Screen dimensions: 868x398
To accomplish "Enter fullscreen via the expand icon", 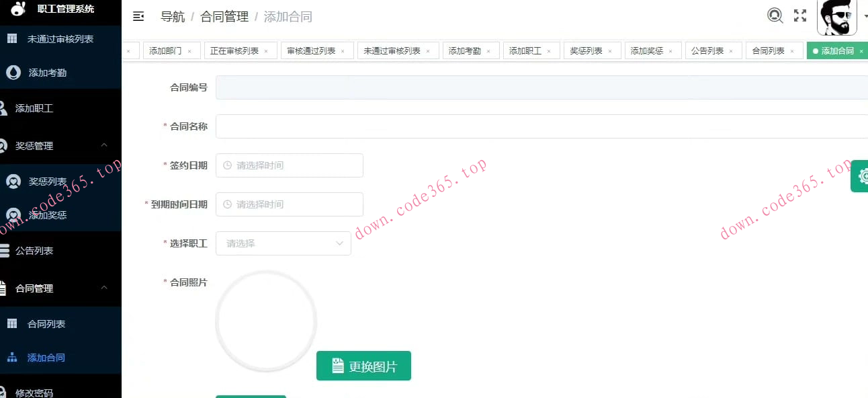I will pyautogui.click(x=800, y=15).
